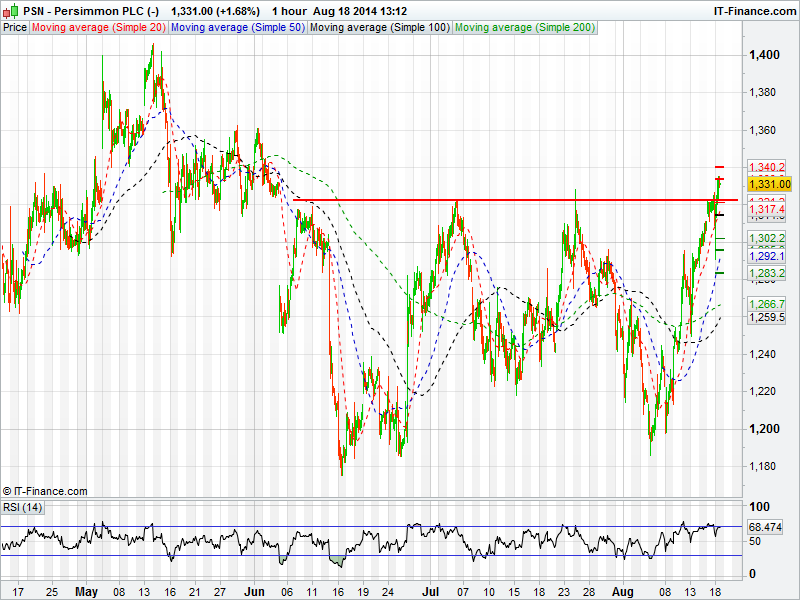Viewport: 800px width, 600px height.
Task: Click the green 1,266.7 price label
Action: click(766, 304)
